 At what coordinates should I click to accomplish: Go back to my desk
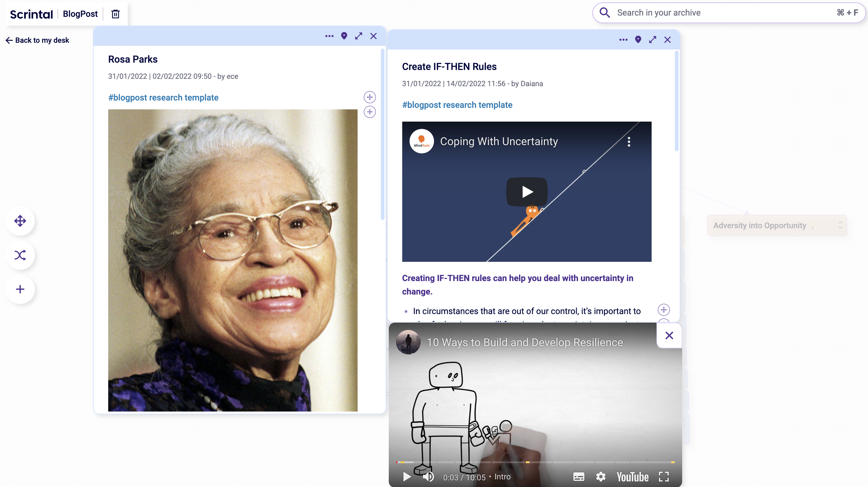click(37, 40)
